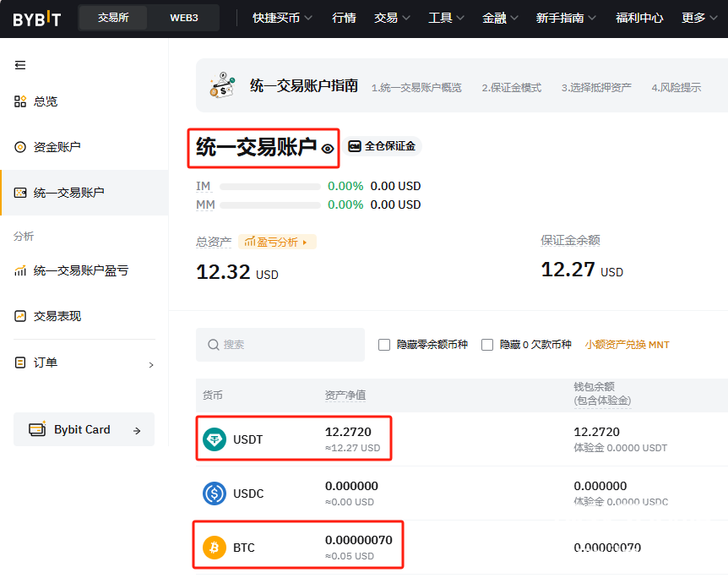Viewport: 728px width, 578px height.
Task: Click the 全仓保证金 CM icon
Action: (x=355, y=146)
